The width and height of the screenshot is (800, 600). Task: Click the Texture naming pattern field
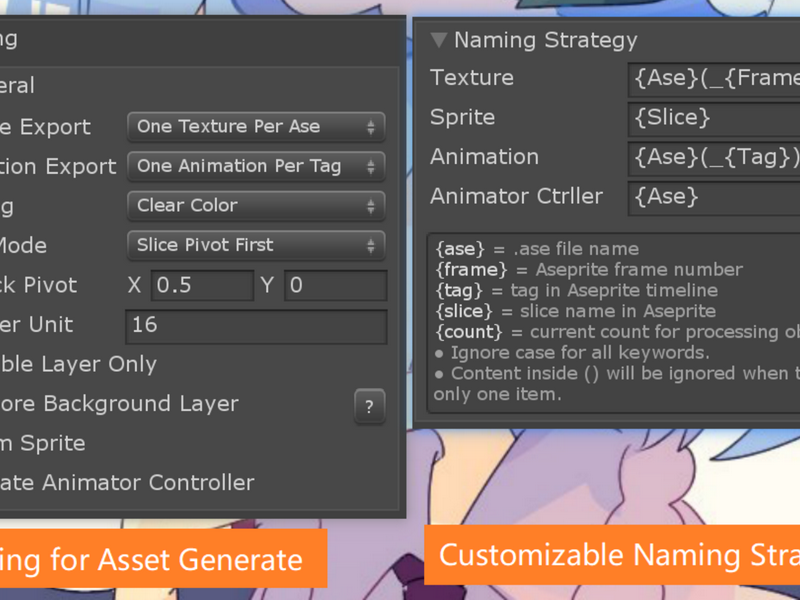click(x=714, y=80)
